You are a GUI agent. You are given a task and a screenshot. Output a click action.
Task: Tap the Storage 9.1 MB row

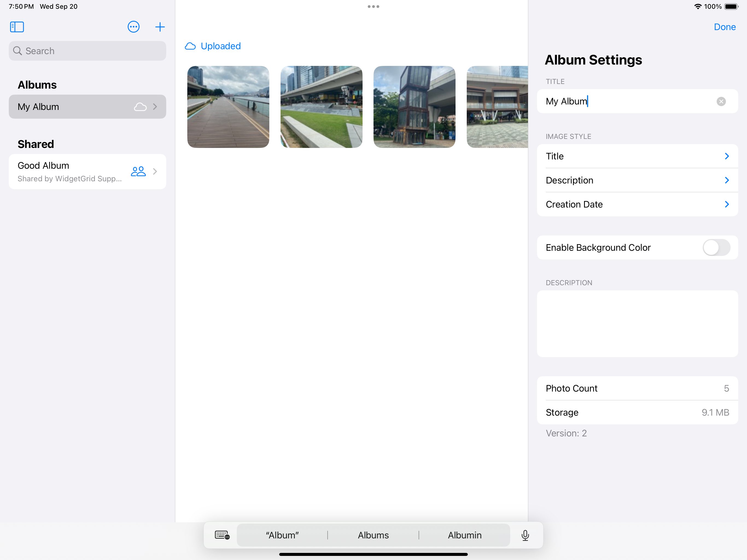point(637,412)
